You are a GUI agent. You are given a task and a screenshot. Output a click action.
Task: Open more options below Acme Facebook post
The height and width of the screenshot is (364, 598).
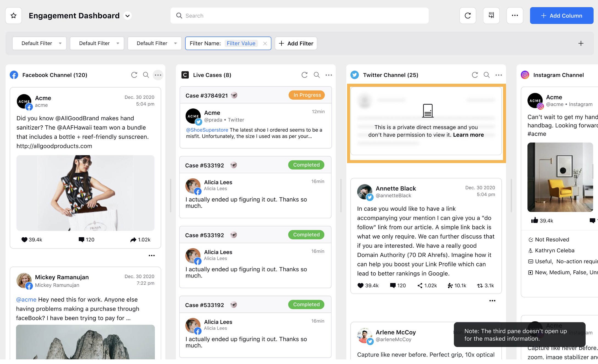point(152,256)
